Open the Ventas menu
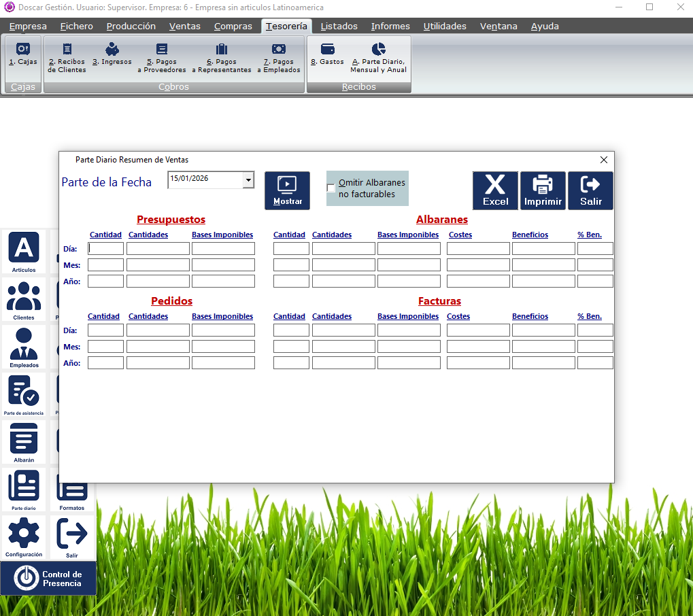 click(184, 27)
